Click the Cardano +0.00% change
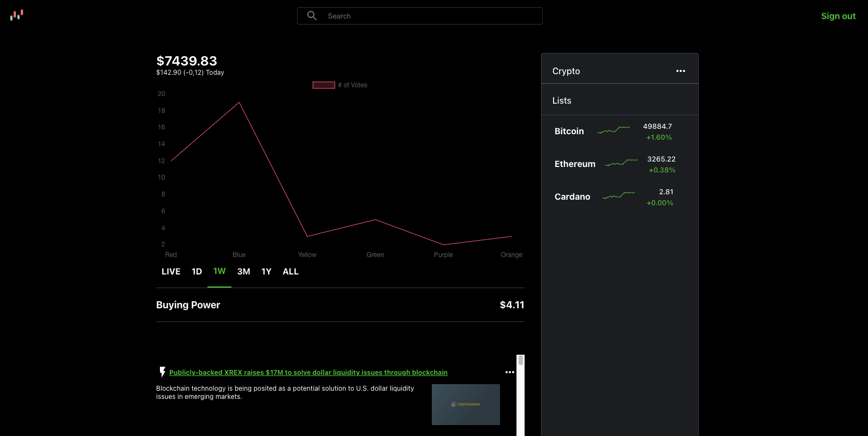Viewport: 868px width, 436px height. coord(659,203)
